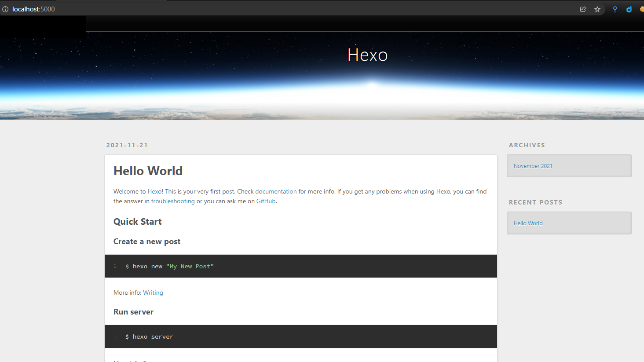Click the RECENT POSTS sidebar heading
644x362 pixels.
[x=536, y=202]
